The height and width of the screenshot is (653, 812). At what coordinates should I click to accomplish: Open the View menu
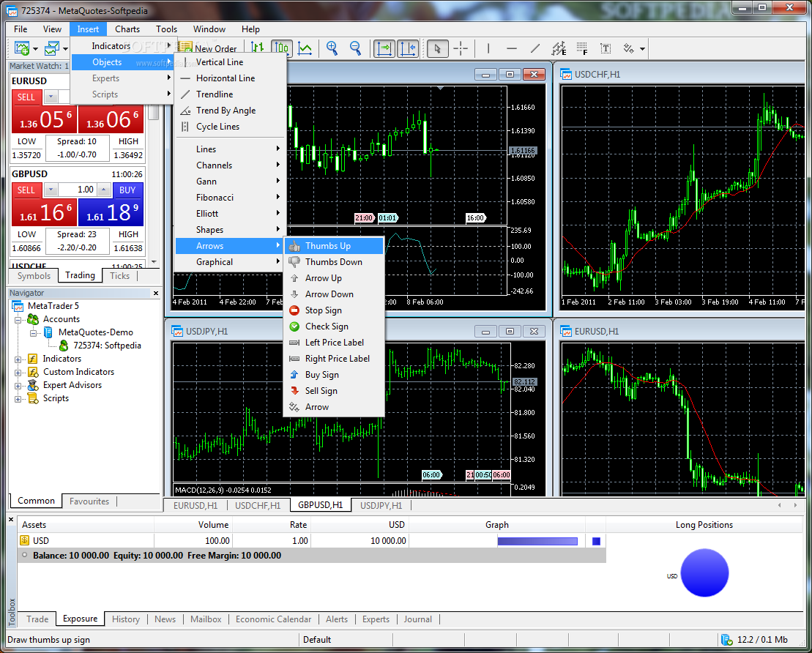(52, 29)
